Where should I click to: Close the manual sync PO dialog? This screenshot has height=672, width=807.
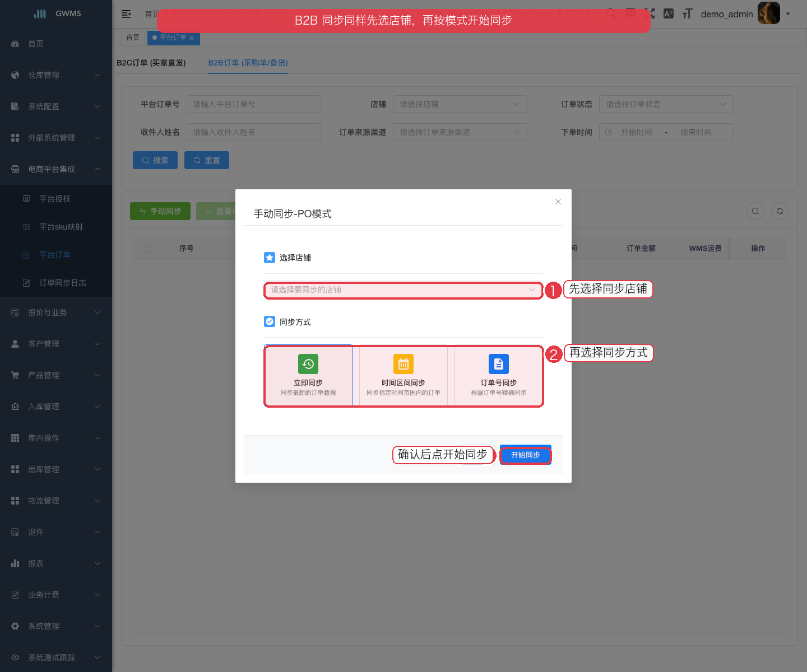coord(558,202)
